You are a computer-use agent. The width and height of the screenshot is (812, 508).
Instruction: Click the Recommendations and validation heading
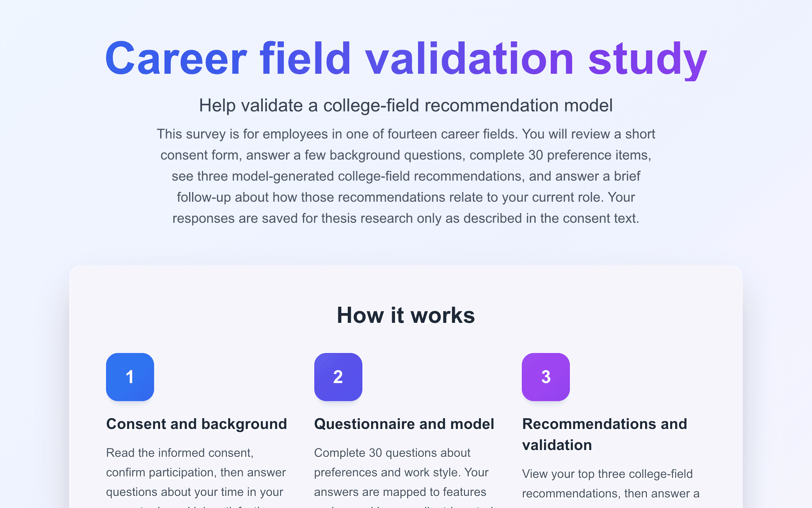point(604,434)
